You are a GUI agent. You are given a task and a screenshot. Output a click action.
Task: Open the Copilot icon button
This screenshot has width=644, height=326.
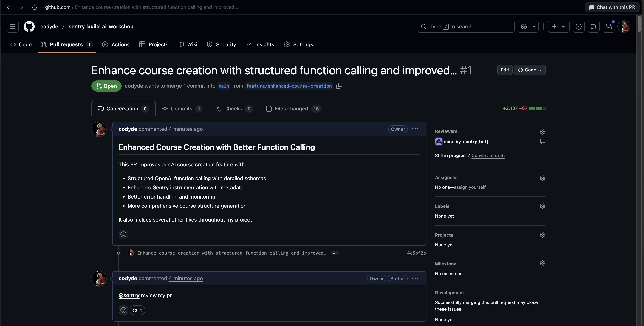coord(524,27)
